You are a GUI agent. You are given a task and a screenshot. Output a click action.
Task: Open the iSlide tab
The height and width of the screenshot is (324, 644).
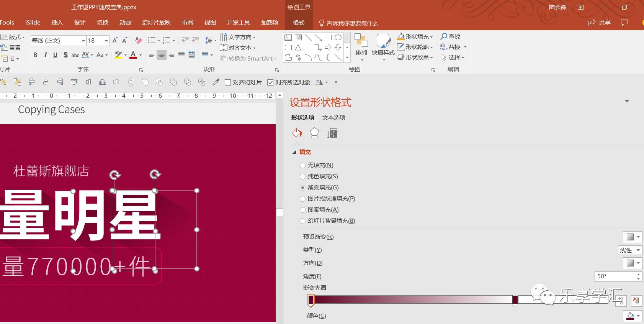(33, 22)
